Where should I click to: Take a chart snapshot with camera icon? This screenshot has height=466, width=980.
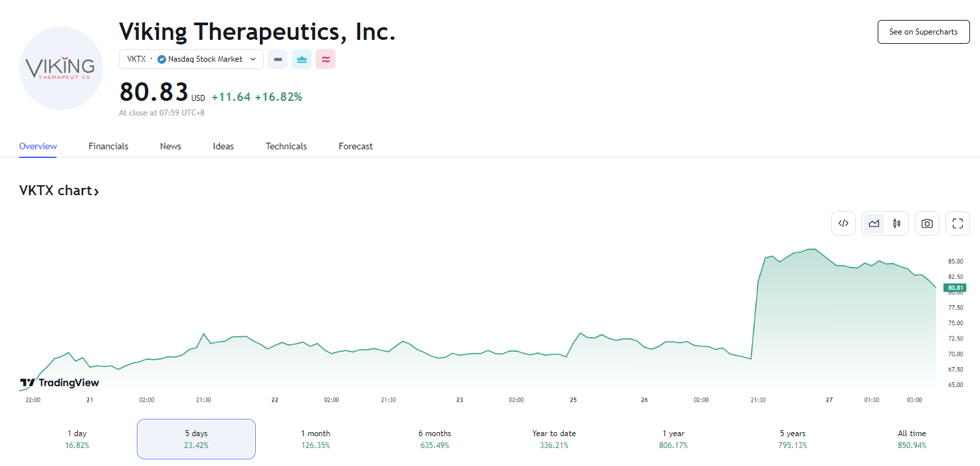point(927,224)
